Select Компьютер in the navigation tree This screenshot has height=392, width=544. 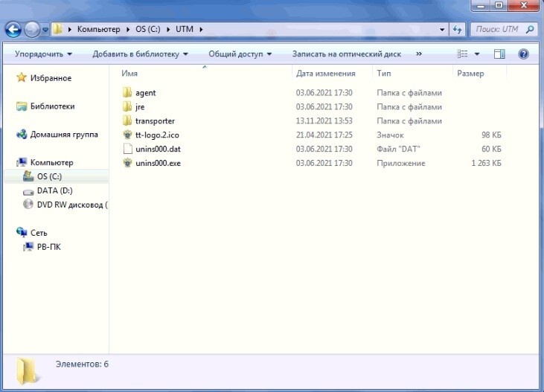click(x=51, y=162)
